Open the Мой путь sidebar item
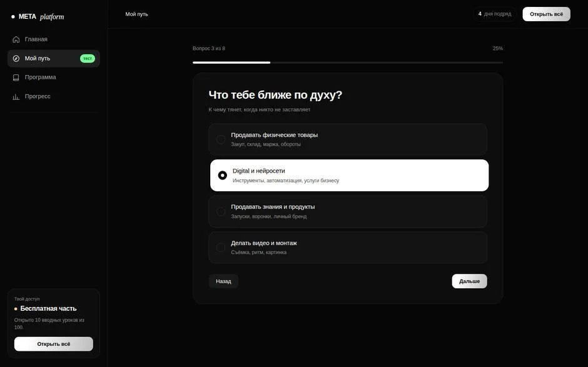Image resolution: width=588 pixels, height=367 pixels. tap(54, 59)
